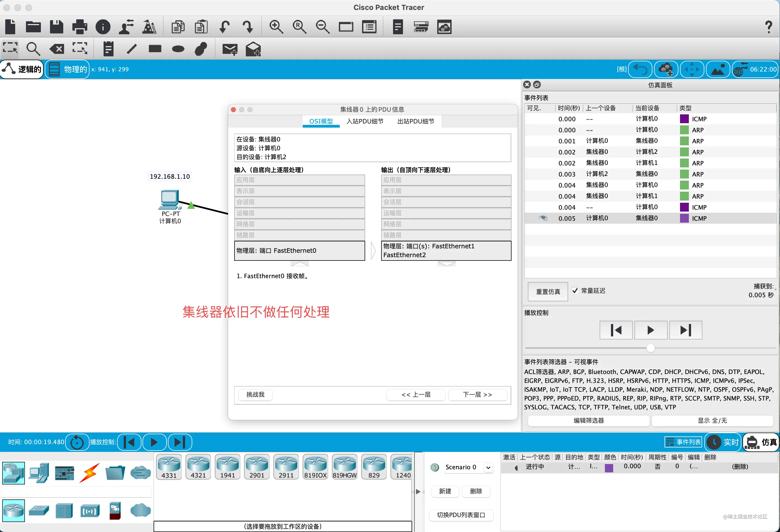Undo the last action
This screenshot has height=532, width=780.
(x=224, y=27)
